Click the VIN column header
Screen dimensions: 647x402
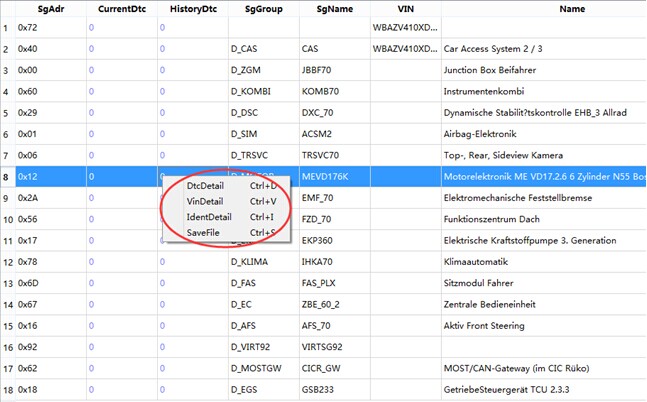[x=406, y=9]
